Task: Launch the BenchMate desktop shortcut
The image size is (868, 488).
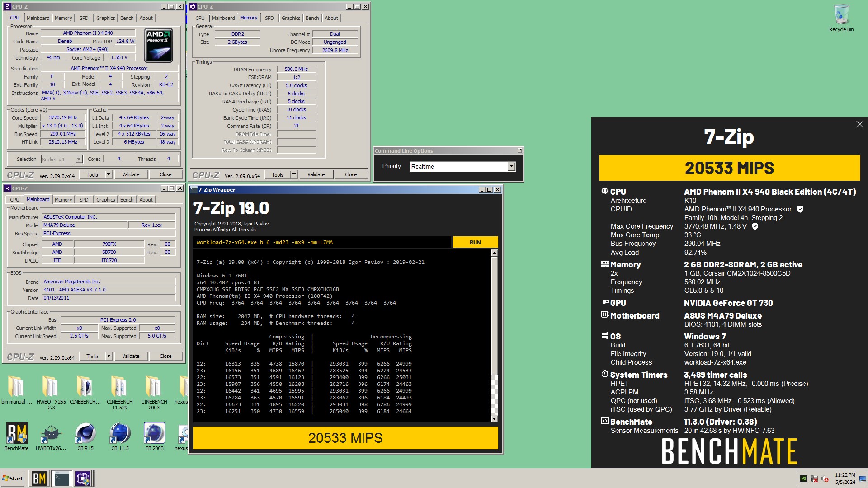Action: (x=17, y=436)
